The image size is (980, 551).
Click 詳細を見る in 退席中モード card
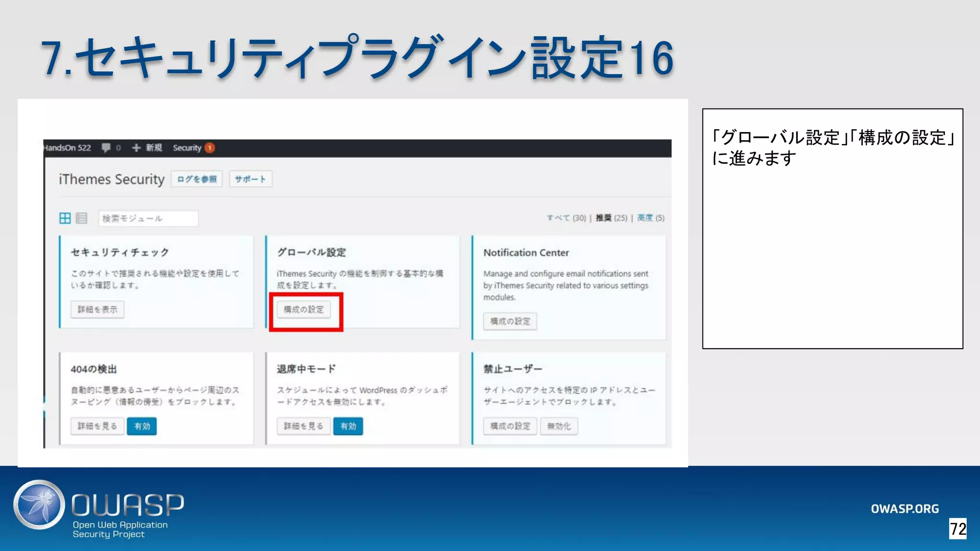tap(304, 426)
